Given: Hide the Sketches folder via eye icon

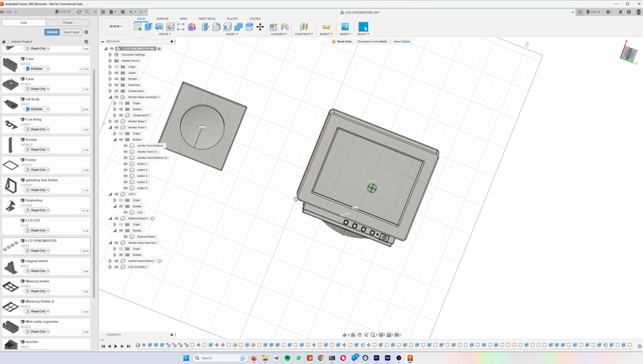Looking at the screenshot, I should [116, 84].
